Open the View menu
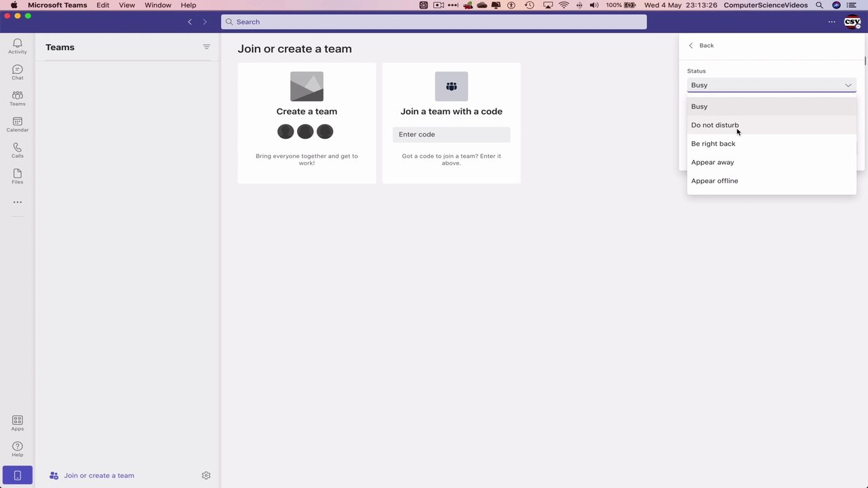Screen dimensions: 868x488 [127, 5]
